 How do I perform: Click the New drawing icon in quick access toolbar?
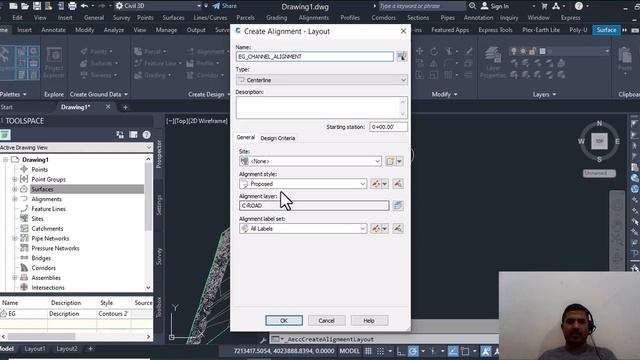pyautogui.click(x=13, y=6)
